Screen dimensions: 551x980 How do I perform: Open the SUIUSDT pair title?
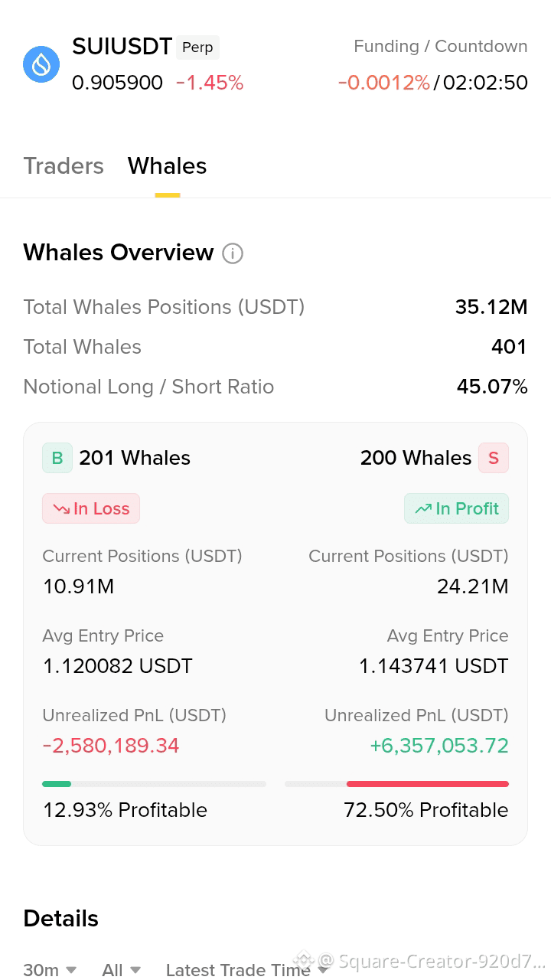tap(122, 47)
